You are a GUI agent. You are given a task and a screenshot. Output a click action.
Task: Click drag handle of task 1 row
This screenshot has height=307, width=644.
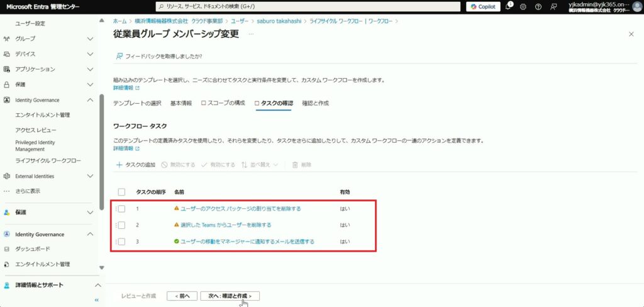coord(116,209)
